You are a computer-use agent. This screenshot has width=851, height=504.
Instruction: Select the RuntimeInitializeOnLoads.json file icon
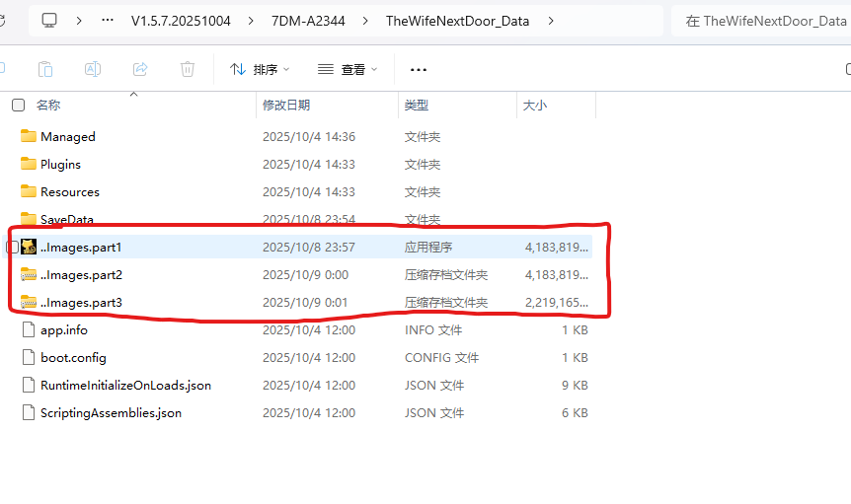[x=29, y=385]
